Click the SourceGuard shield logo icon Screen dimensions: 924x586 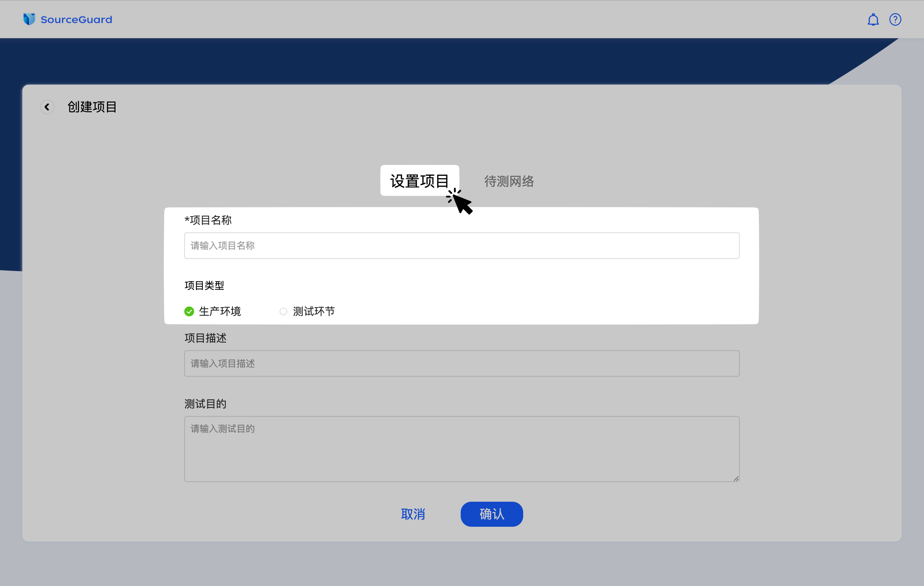pyautogui.click(x=29, y=19)
